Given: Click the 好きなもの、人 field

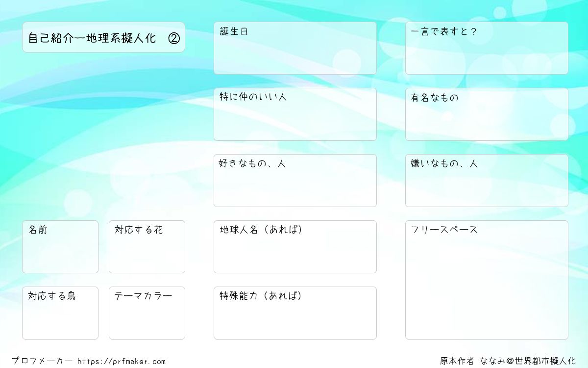Looking at the screenshot, I should tap(295, 181).
